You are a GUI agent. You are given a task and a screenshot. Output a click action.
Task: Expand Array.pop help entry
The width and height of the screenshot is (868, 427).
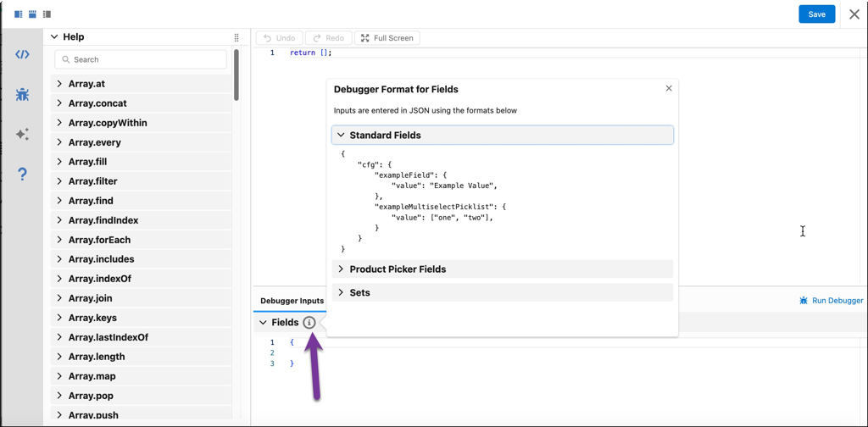click(x=141, y=396)
